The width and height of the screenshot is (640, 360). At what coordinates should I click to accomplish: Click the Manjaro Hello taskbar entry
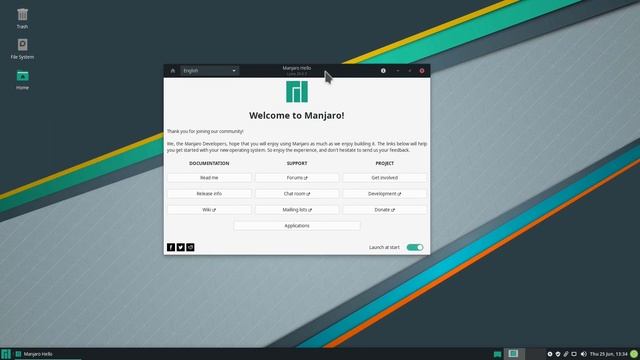[47, 354]
